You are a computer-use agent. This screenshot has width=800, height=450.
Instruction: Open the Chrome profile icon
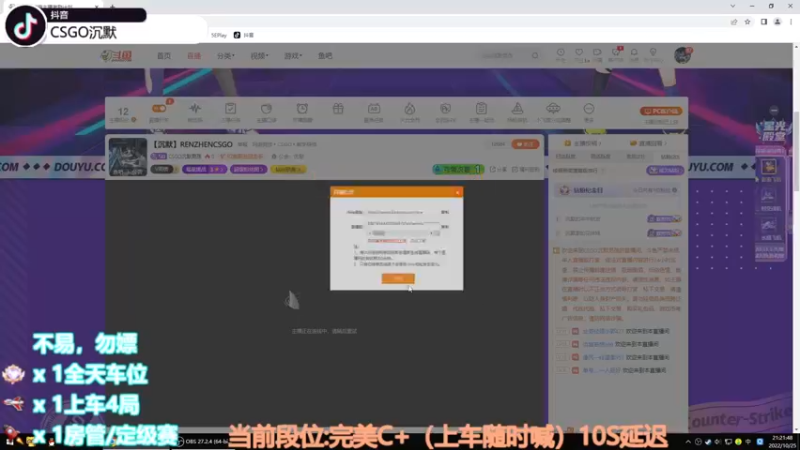[x=778, y=22]
